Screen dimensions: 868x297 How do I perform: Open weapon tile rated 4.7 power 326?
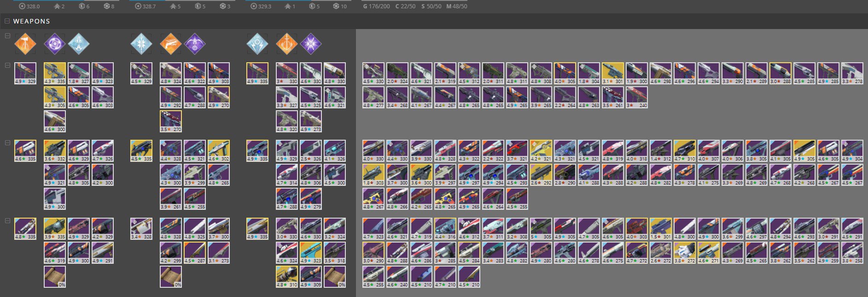(x=103, y=151)
